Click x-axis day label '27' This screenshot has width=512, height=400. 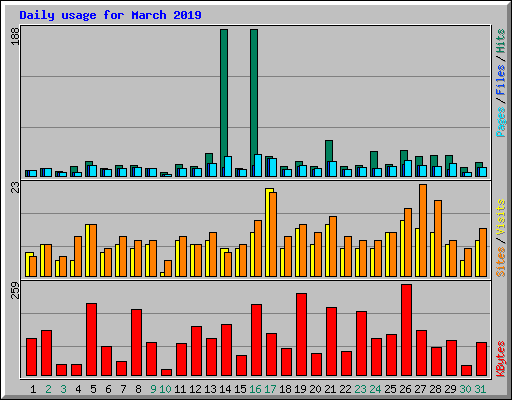[420, 389]
